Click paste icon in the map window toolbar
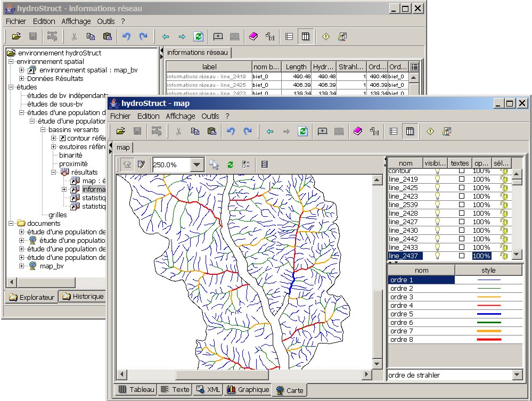Viewport: 532px width, 401px height. [x=212, y=132]
